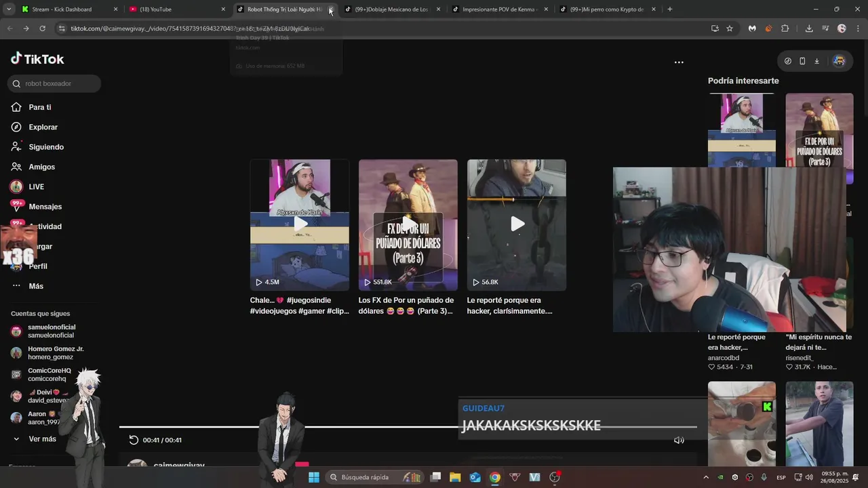The width and height of the screenshot is (868, 488).
Task: Open the clock showing 09:55 p. m.
Action: pos(835,477)
